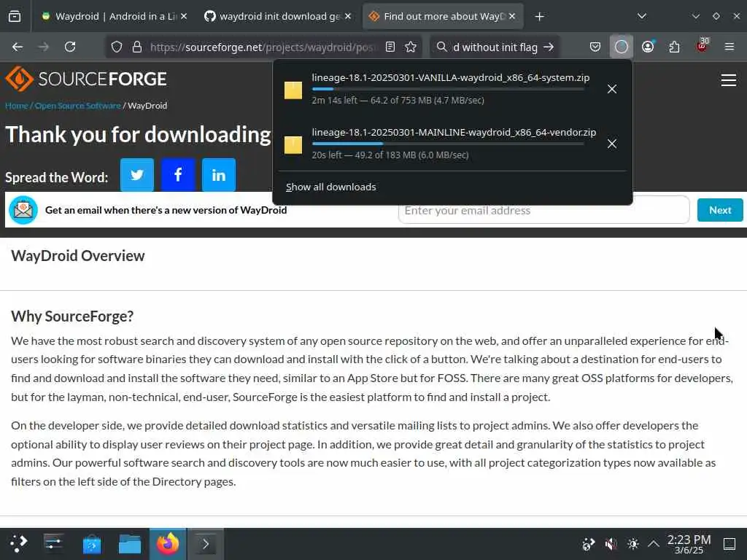Close the GitHub waydroid init tab
This screenshot has width=747, height=560.
tap(348, 17)
